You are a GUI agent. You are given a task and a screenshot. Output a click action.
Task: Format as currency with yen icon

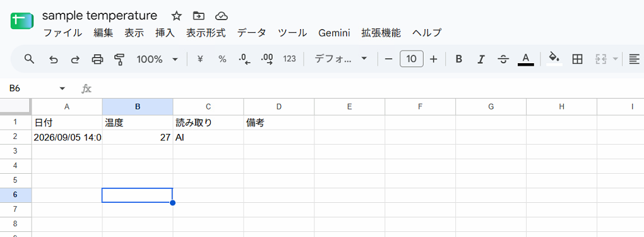coord(200,59)
